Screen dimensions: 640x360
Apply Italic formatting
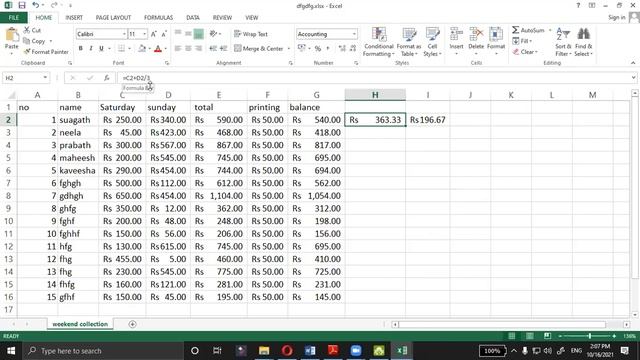coord(91,49)
